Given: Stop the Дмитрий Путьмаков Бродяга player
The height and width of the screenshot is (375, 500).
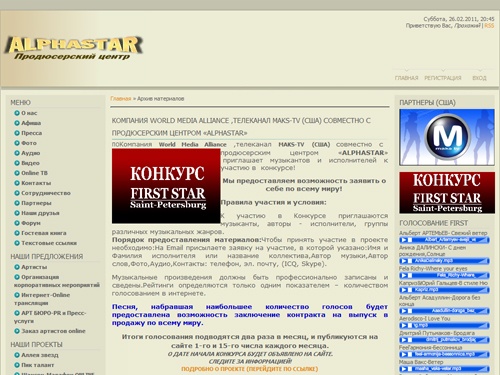Looking at the screenshot, I should [x=410, y=340].
